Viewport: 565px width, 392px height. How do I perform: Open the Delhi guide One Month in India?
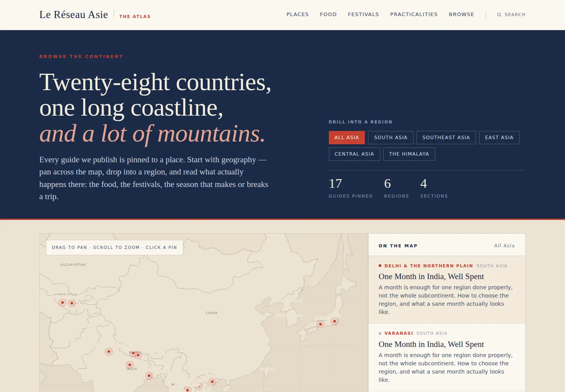point(431,276)
